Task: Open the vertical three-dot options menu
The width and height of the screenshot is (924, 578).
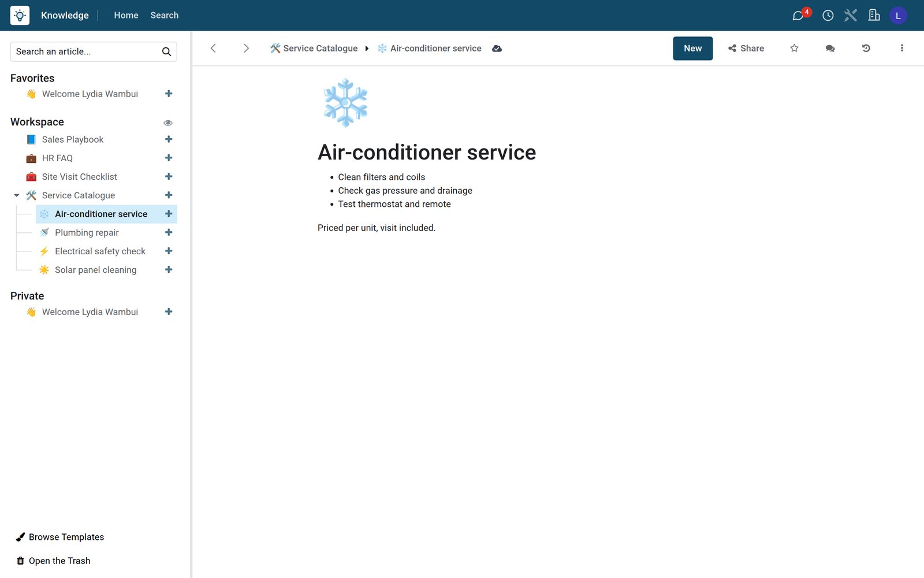Action: 901,49
